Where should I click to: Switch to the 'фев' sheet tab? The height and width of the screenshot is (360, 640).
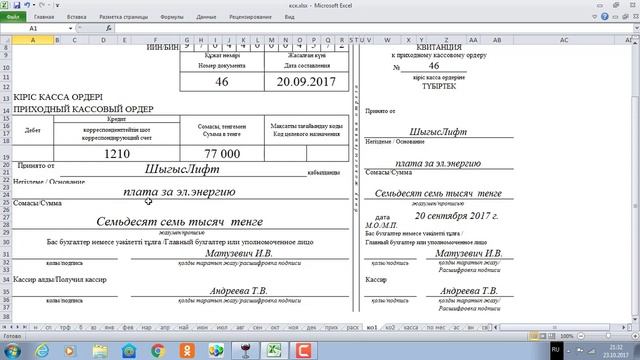tap(128, 327)
